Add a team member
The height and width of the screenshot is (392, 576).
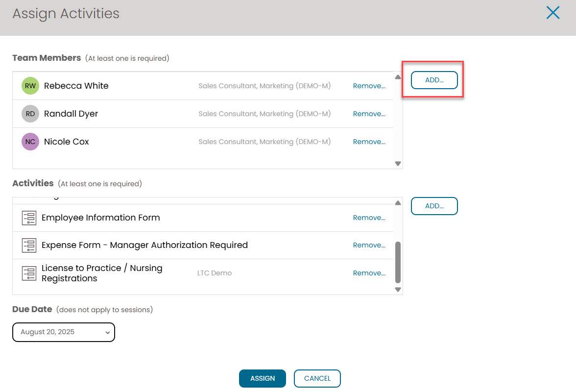[434, 80]
